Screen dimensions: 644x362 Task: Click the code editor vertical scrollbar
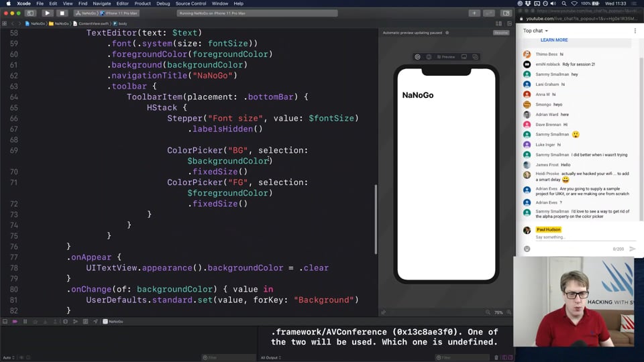tap(376, 220)
